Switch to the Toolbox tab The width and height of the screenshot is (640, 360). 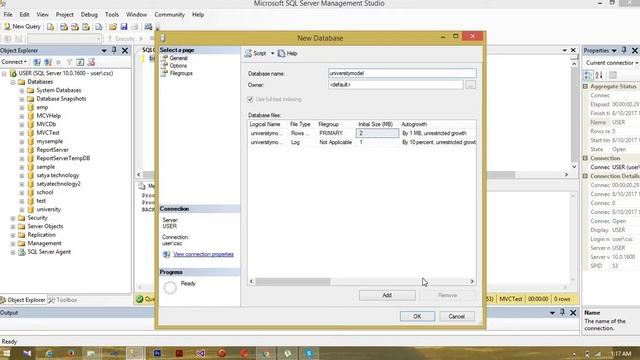point(63,300)
